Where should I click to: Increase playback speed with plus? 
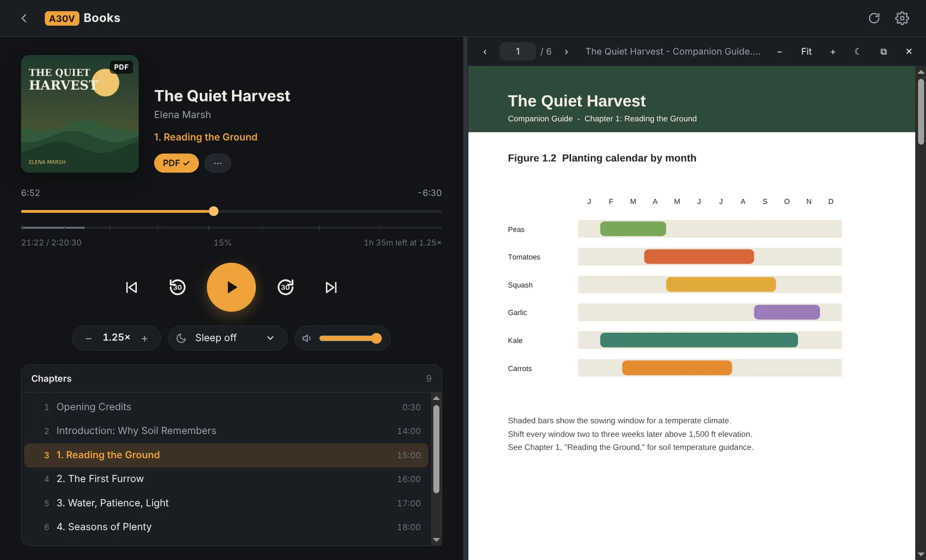pyautogui.click(x=144, y=338)
